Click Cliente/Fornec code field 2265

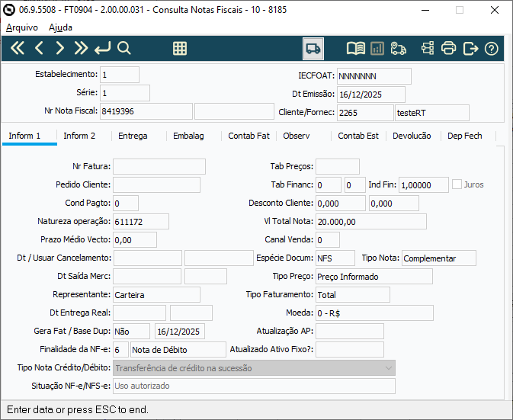tap(365, 113)
